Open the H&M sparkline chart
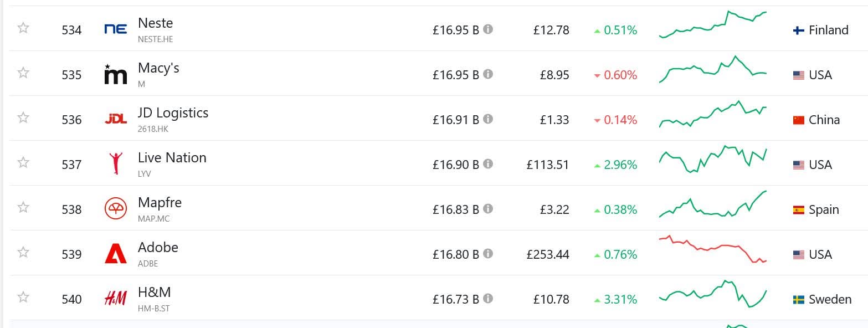868x328 pixels. (x=713, y=294)
